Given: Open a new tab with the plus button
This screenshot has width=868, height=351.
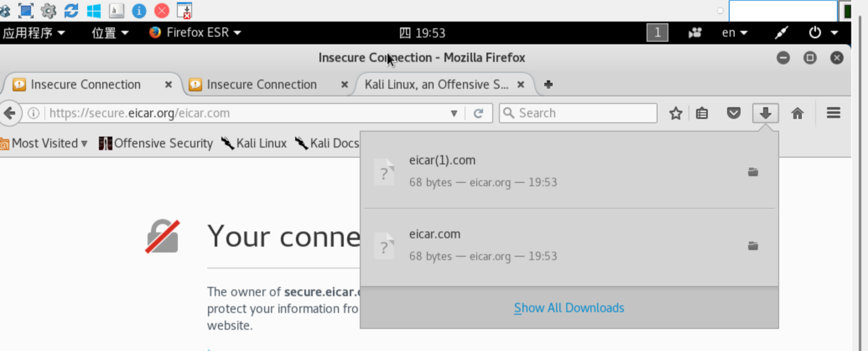Looking at the screenshot, I should pos(548,84).
